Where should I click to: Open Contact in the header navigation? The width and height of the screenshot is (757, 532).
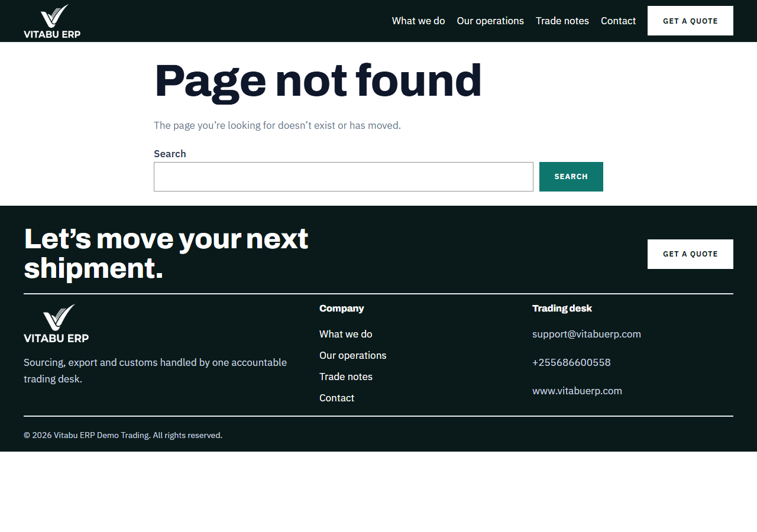coord(618,21)
